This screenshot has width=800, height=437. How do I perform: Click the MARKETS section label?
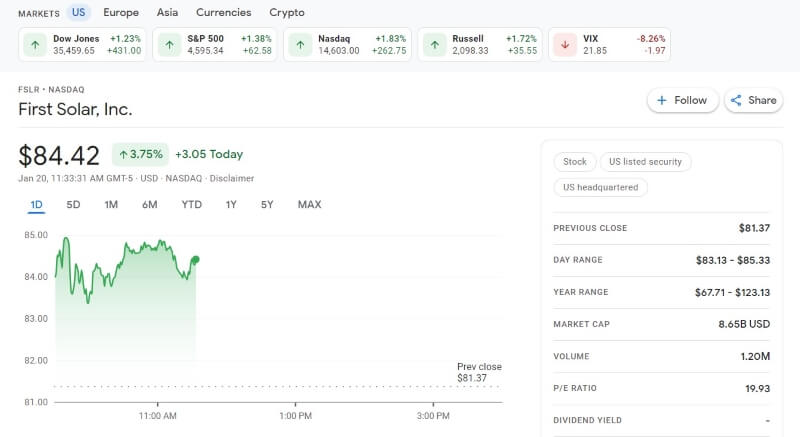click(39, 14)
